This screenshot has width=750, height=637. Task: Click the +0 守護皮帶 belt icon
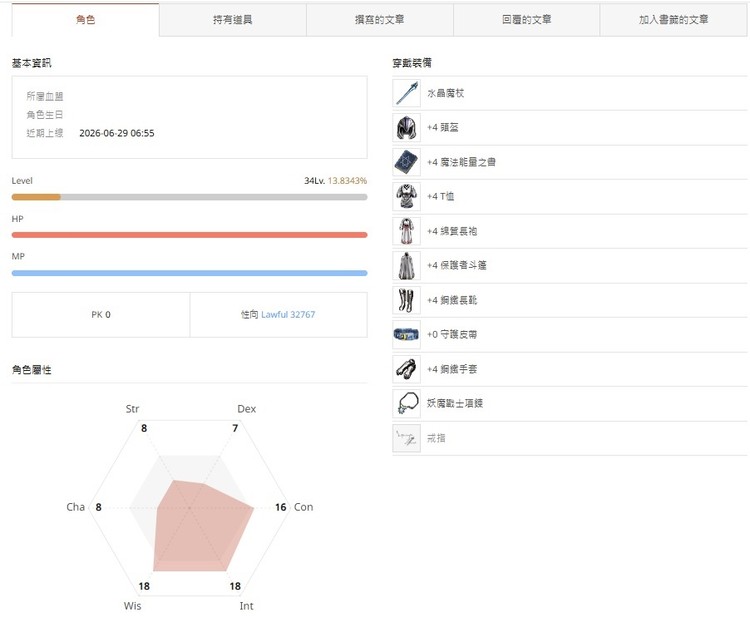click(407, 334)
